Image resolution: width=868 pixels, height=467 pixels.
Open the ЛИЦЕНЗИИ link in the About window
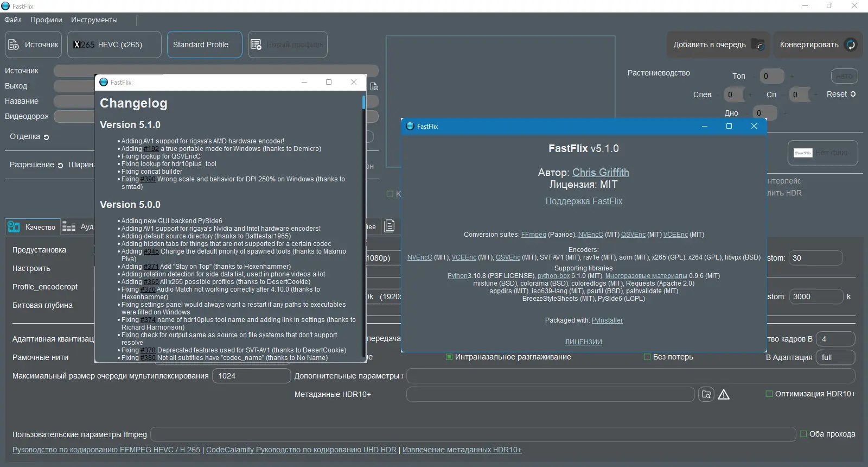coord(584,342)
